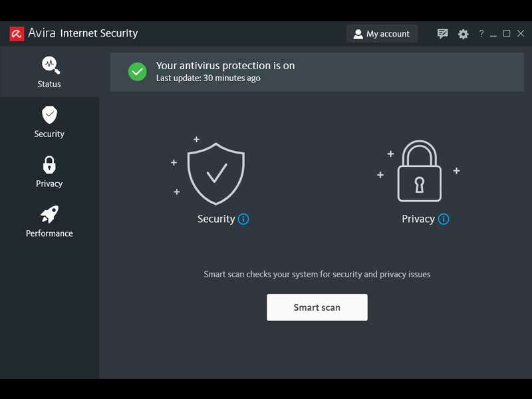Click the large Privacy padlock graphic
Screen dimensions: 532x399
[x=419, y=172]
